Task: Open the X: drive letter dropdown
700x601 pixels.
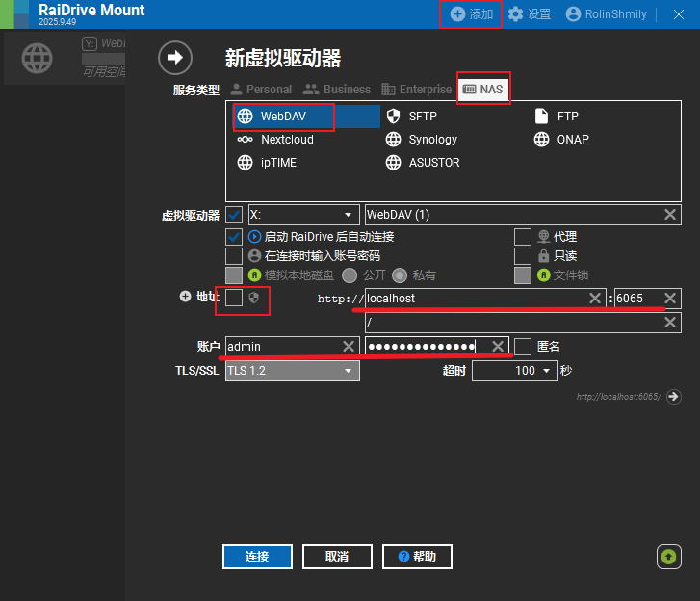Action: point(303,215)
